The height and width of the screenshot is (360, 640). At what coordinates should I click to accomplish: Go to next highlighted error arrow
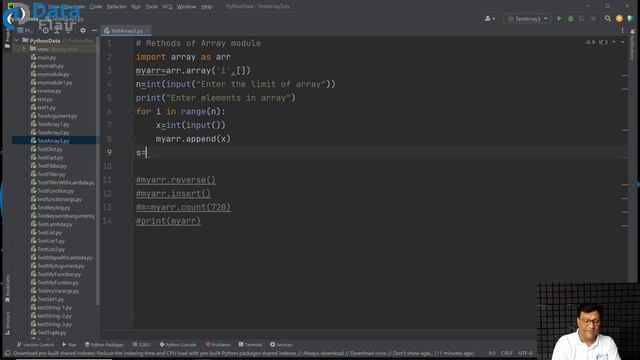[x=622, y=42]
